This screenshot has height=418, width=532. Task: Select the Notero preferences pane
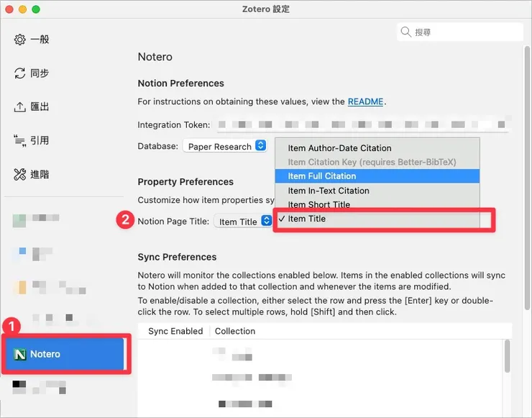point(65,354)
